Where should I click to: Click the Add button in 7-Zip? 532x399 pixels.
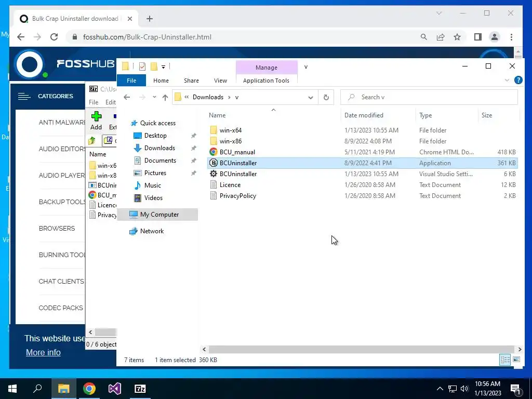click(96, 121)
